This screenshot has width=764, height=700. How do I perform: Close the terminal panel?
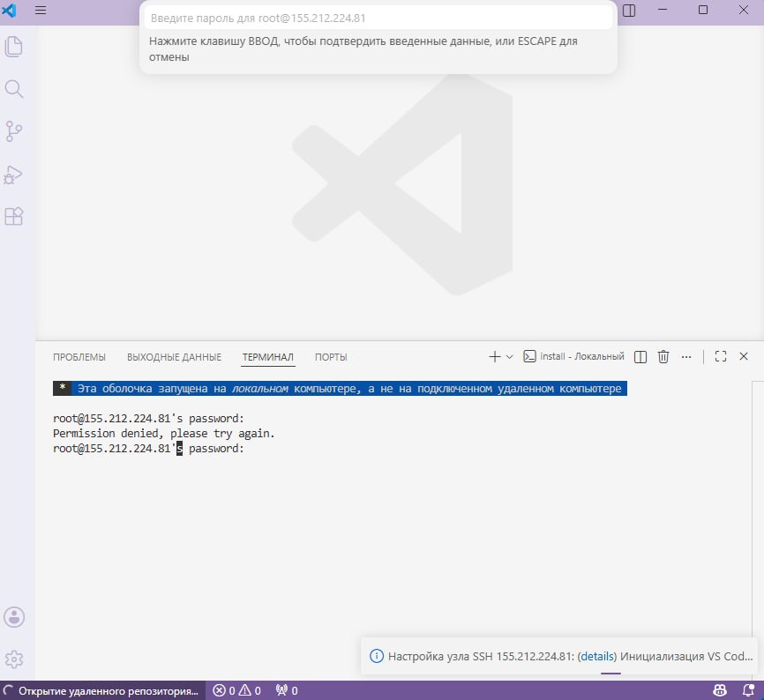744,356
